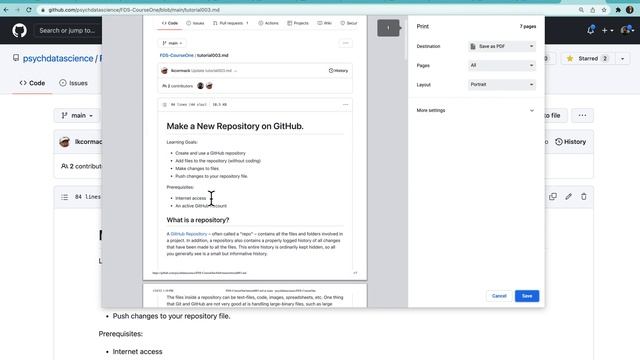Delete file with the trash icon
Image resolution: width=640 pixels, height=360 pixels.
[584, 197]
